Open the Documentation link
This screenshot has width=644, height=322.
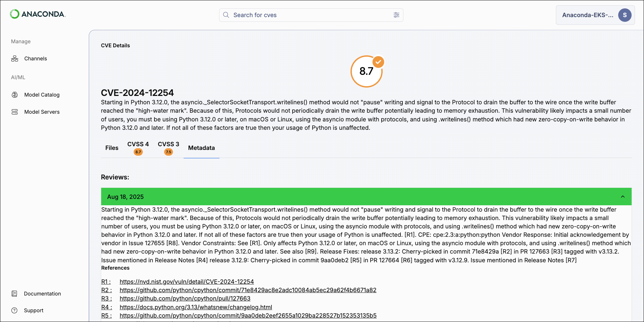point(43,294)
